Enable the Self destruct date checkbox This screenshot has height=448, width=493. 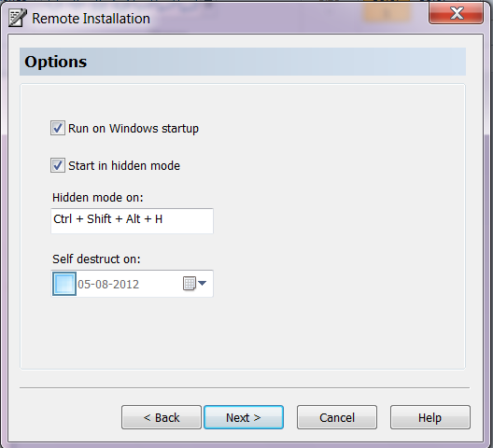[x=64, y=284]
